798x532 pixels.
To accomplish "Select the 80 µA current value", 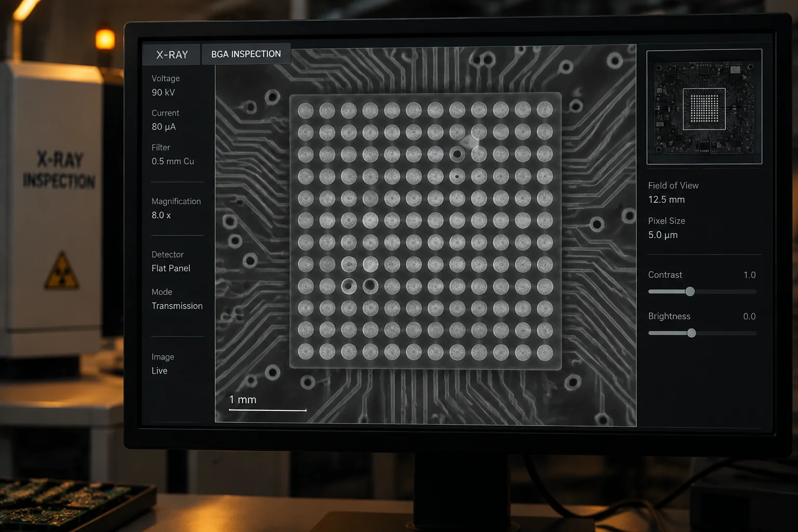I will pos(164,127).
